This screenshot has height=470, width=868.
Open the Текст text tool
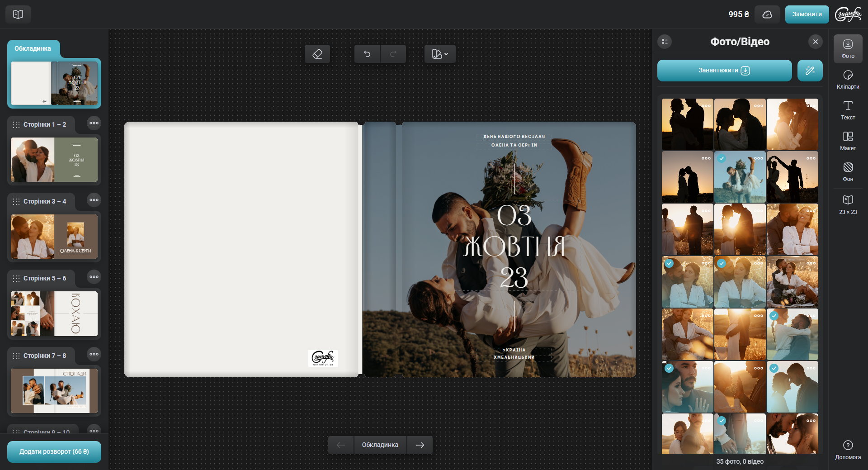848,110
